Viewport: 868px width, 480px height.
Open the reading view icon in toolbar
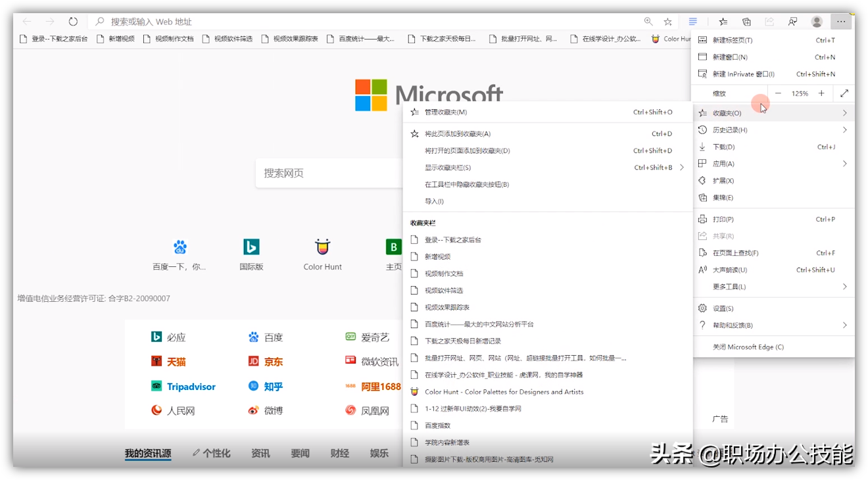[x=692, y=22]
